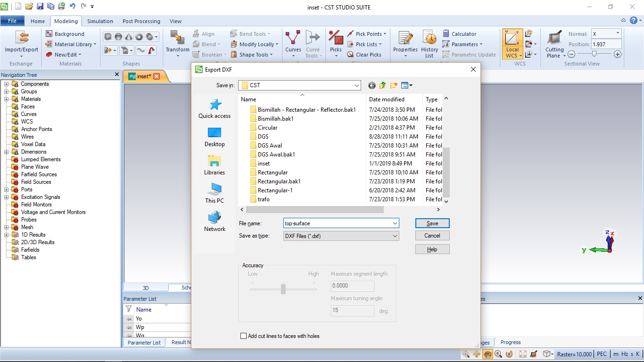Click the Accuracy slider handle
This screenshot has width=644, height=362.
[283, 290]
